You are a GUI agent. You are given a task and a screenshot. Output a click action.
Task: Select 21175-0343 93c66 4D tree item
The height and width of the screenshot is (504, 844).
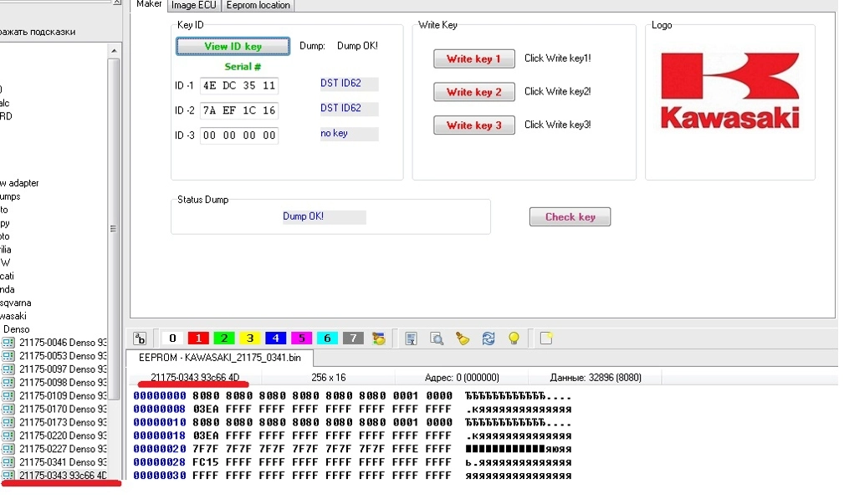pyautogui.click(x=63, y=476)
